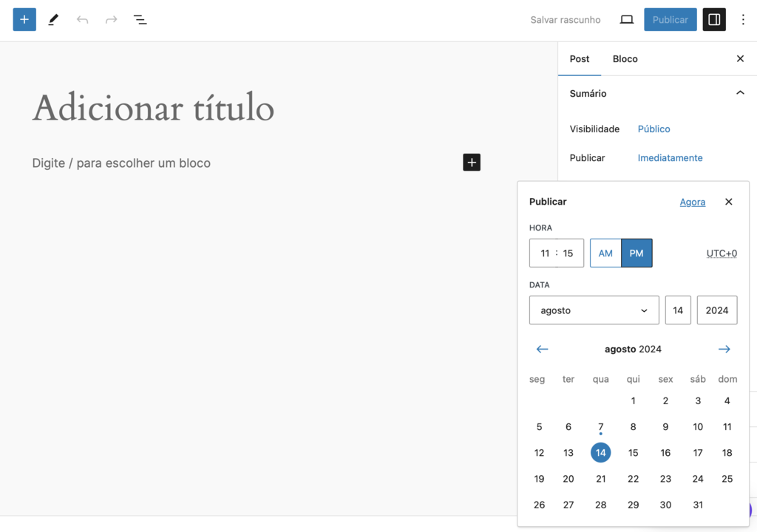Screen dimensions: 757x532
Task: Toggle the settings sidebar panel
Action: coord(713,19)
